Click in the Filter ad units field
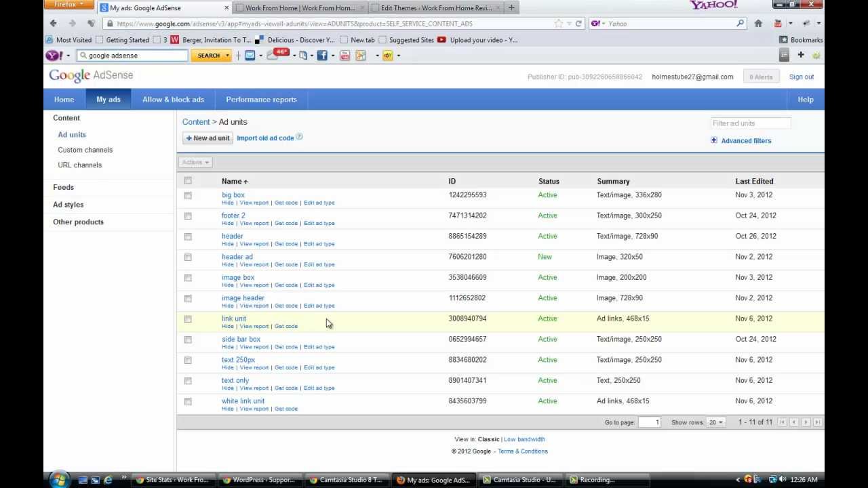868x488 pixels. [751, 123]
